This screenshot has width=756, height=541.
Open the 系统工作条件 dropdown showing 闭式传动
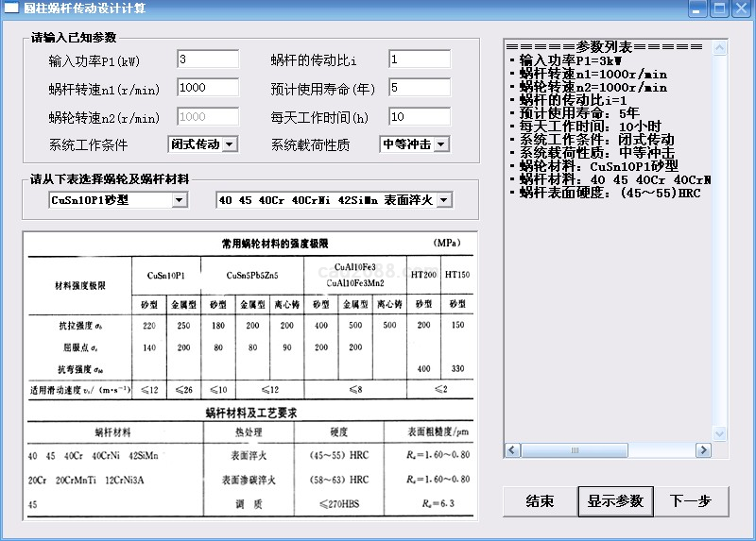(230, 144)
